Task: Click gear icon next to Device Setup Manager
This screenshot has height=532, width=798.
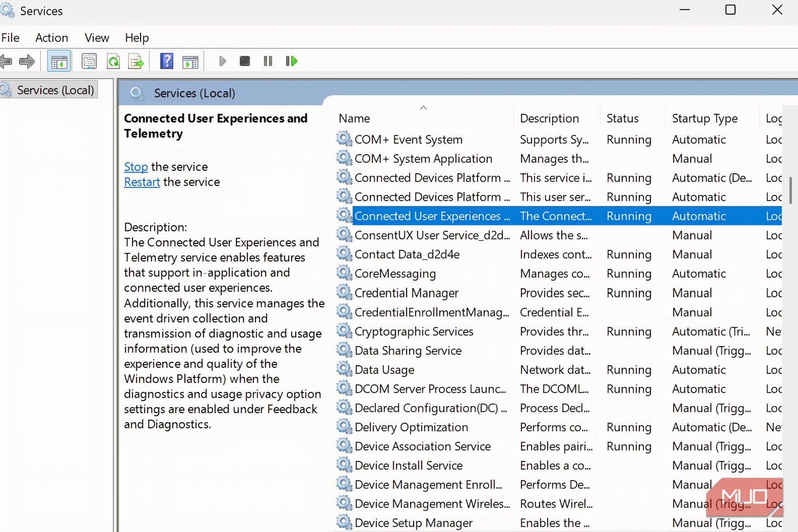Action: (x=344, y=522)
